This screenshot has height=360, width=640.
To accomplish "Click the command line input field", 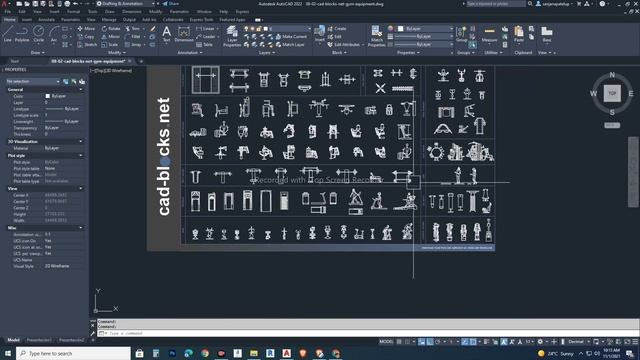I will click(367, 333).
